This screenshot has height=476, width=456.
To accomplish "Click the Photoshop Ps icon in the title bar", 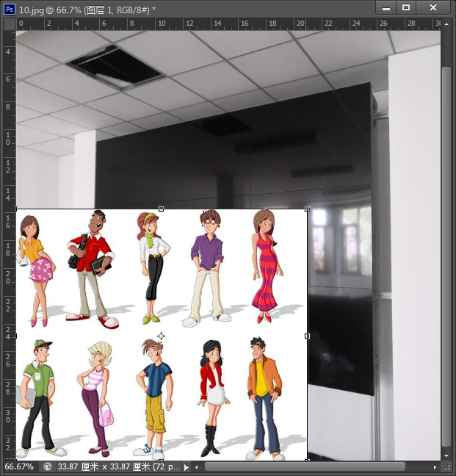I will tap(9, 10).
